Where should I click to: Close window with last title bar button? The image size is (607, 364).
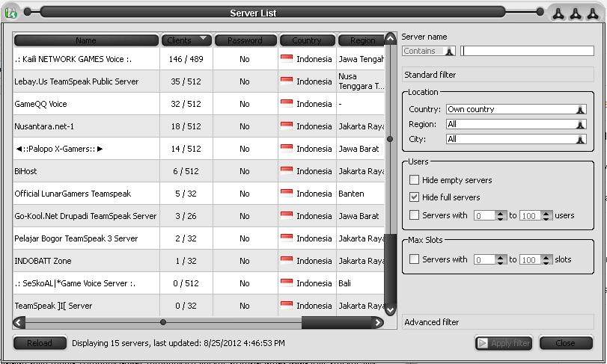593,14
